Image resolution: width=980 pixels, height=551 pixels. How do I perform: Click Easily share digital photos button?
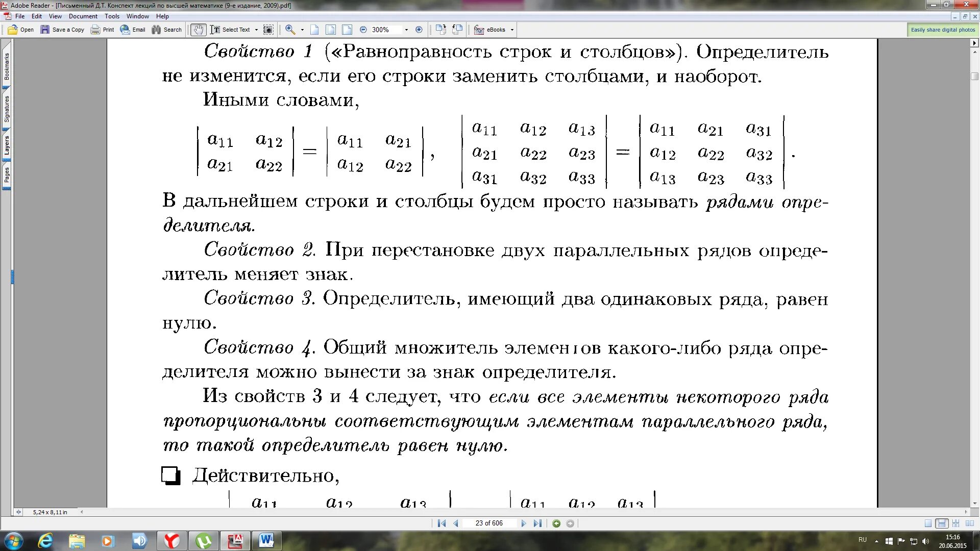click(x=943, y=30)
